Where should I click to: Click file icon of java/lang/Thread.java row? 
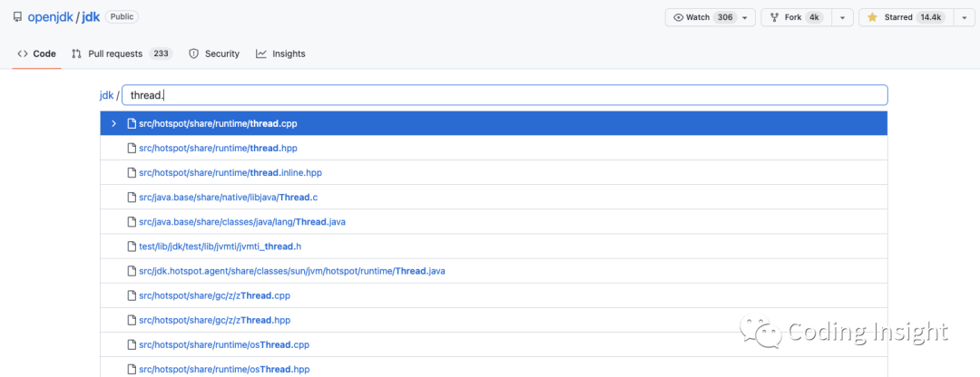[132, 222]
